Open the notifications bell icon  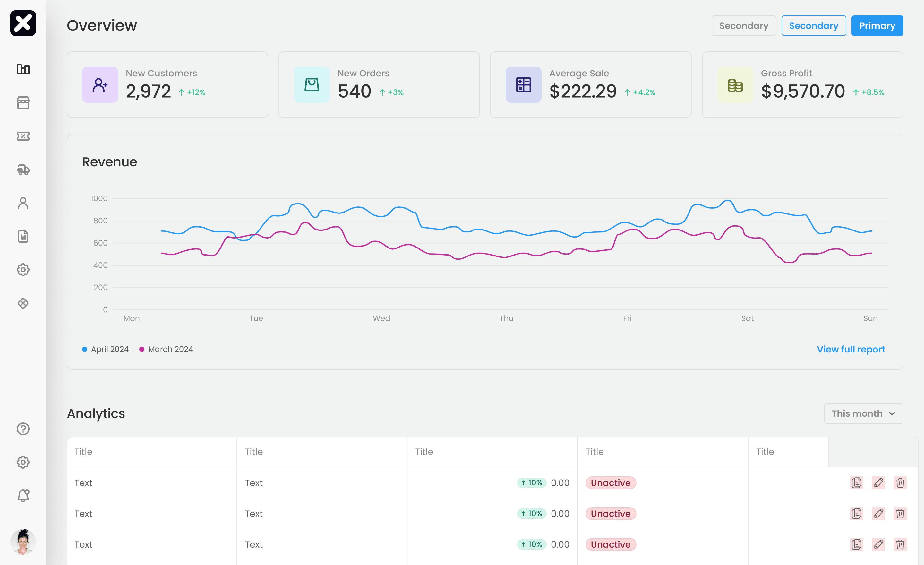click(23, 496)
